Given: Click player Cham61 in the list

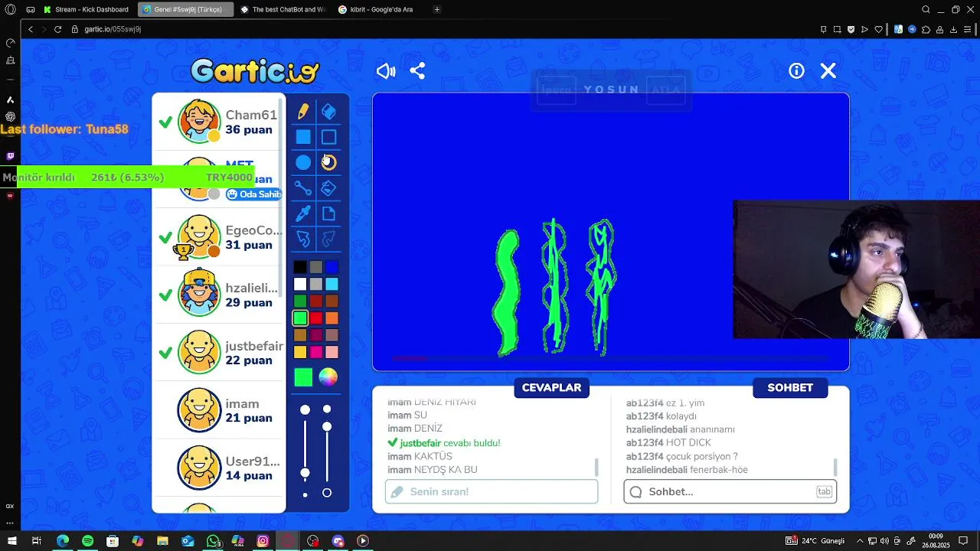Looking at the screenshot, I should [219, 121].
